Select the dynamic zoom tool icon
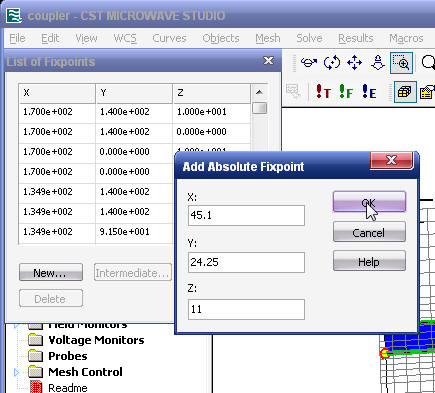435x393 pixels. point(378,62)
